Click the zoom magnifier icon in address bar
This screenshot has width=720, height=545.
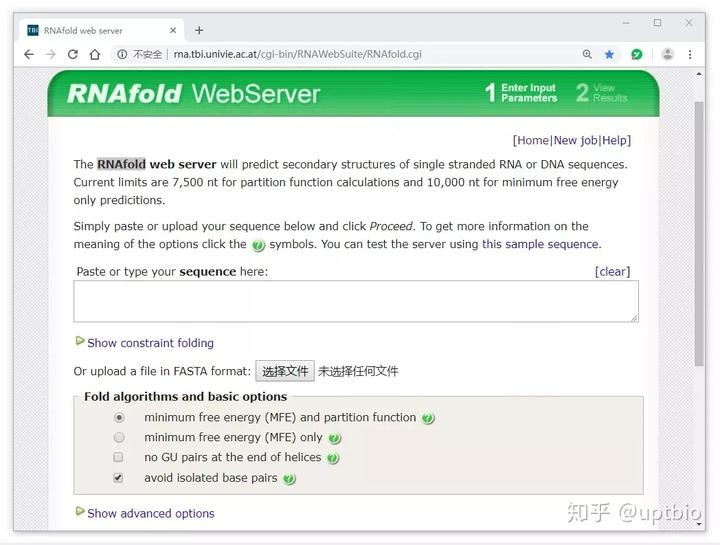587,54
